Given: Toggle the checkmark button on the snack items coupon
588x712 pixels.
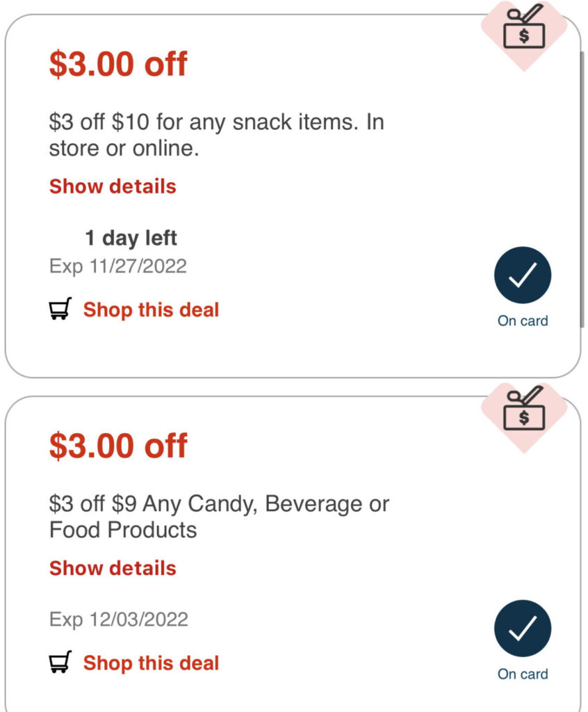Looking at the screenshot, I should click(523, 275).
